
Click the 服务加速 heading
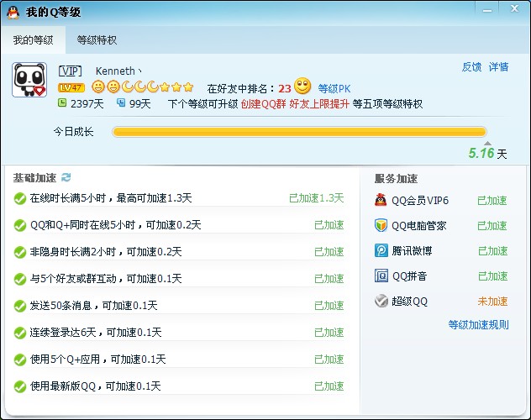coord(397,179)
